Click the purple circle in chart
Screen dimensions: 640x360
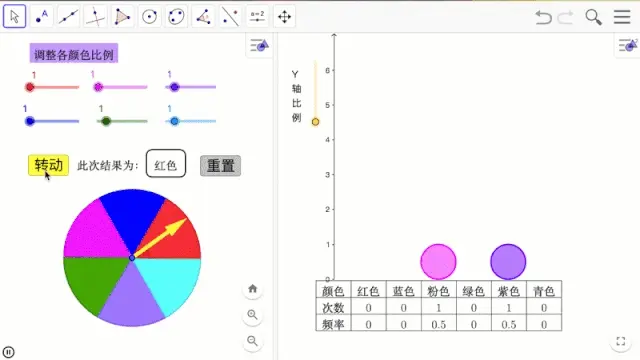(x=508, y=262)
